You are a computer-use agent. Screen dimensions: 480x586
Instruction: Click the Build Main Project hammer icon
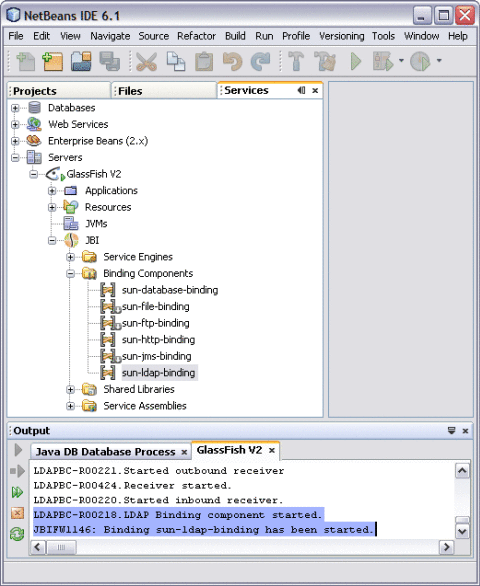click(x=296, y=61)
